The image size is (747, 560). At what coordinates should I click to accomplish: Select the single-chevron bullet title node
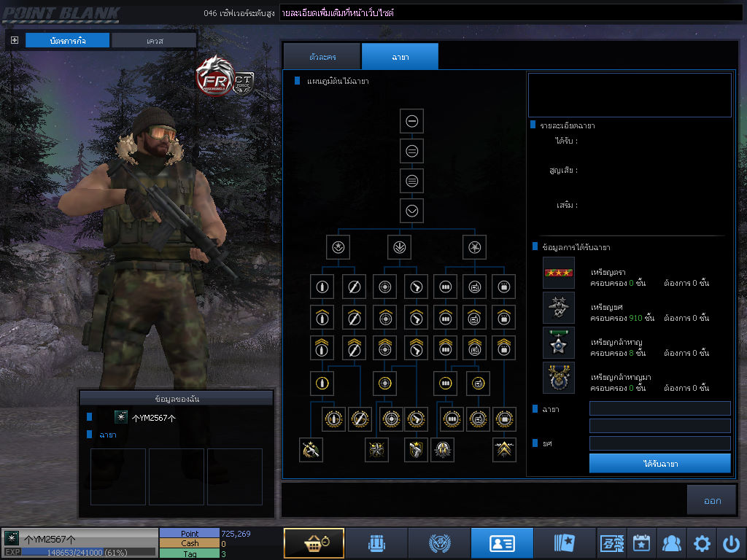coord(322,317)
